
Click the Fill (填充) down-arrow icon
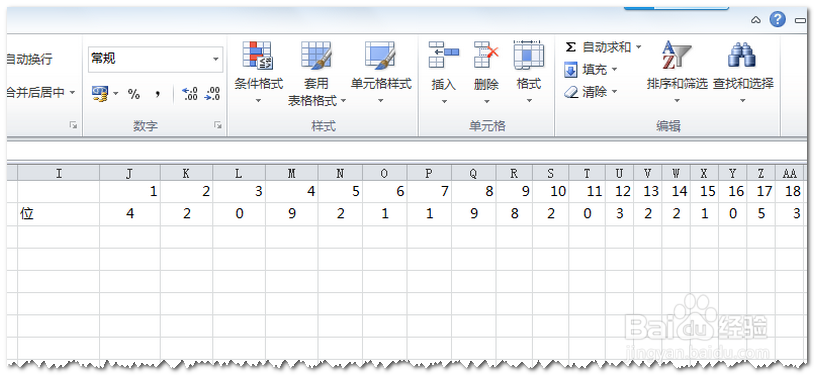click(571, 70)
